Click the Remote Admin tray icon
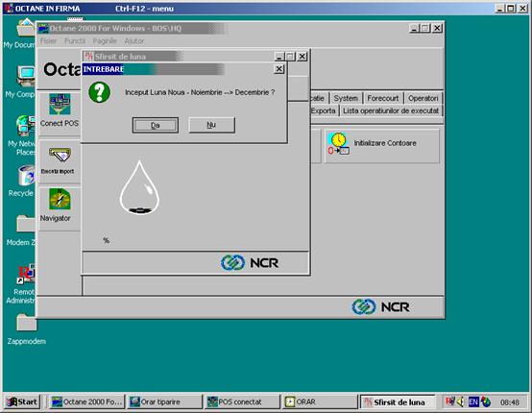Screen dimensions: 532x413 449,401
